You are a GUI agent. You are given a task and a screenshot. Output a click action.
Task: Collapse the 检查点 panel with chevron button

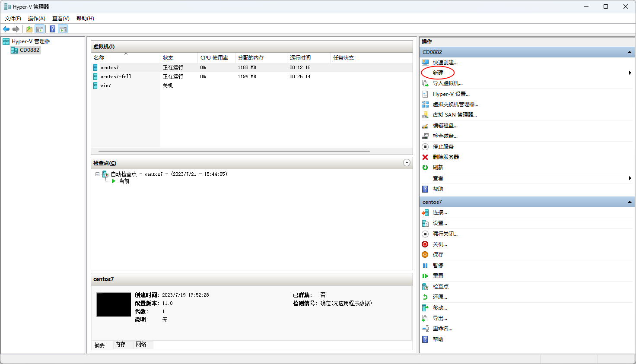pyautogui.click(x=407, y=162)
